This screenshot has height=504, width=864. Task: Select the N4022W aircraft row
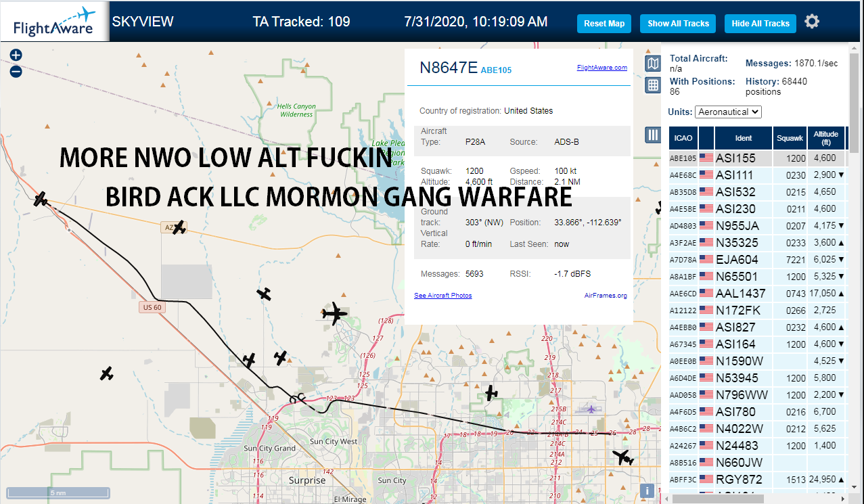757,429
